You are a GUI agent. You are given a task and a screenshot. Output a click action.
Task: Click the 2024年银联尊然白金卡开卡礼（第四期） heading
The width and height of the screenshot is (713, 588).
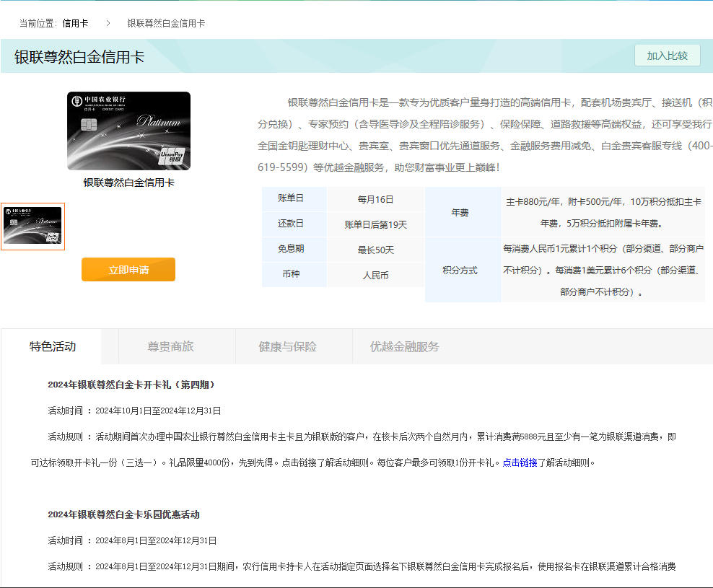pos(131,385)
